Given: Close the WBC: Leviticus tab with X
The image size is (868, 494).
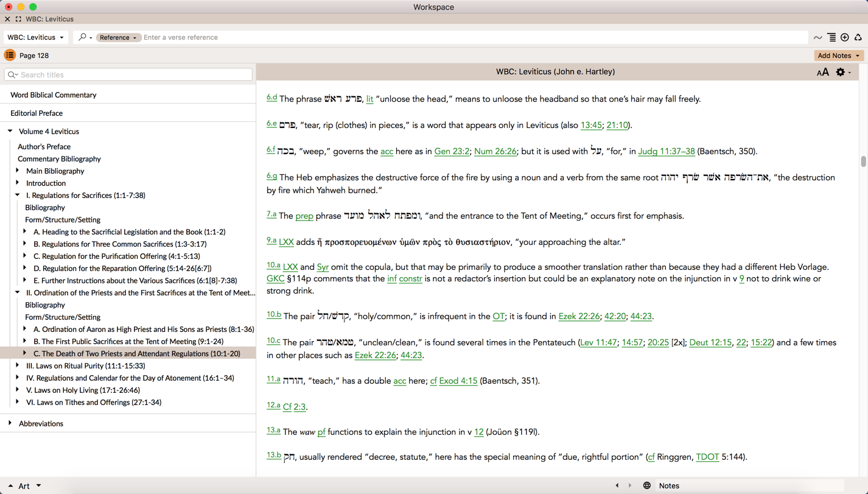Looking at the screenshot, I should pyautogui.click(x=7, y=19).
